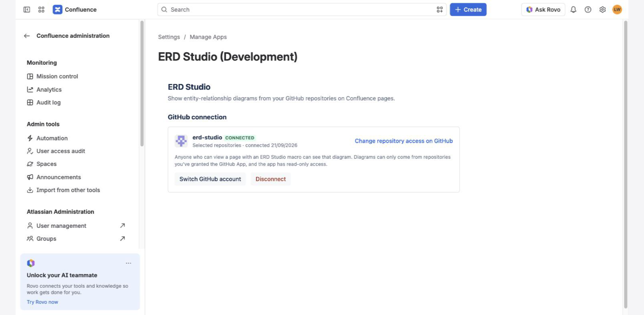The height and width of the screenshot is (315, 644).
Task: Open search filter icon in search bar
Action: pos(440,9)
